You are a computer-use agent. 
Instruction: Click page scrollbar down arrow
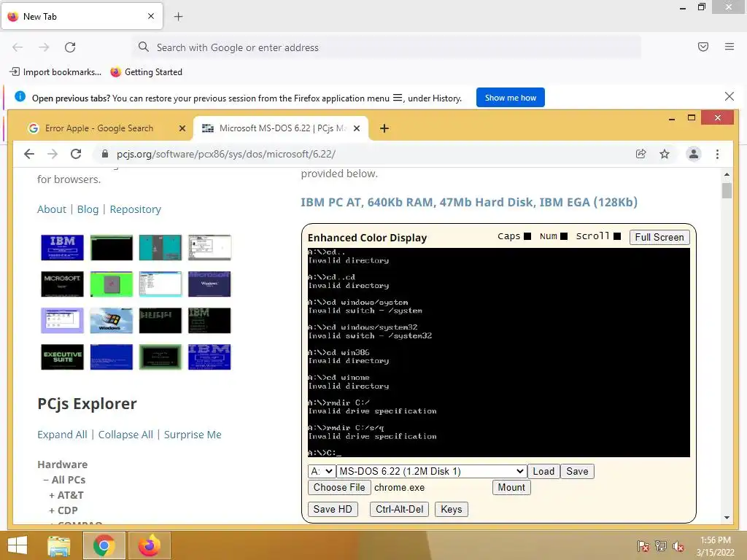pos(727,518)
